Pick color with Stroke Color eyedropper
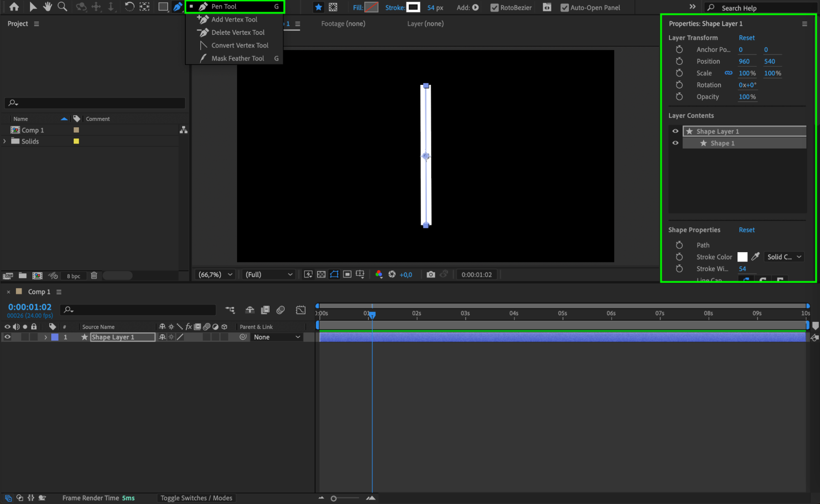 click(755, 257)
